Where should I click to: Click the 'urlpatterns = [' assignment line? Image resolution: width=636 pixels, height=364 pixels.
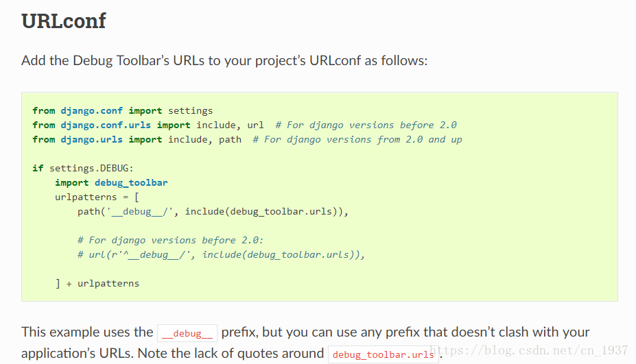pos(97,197)
